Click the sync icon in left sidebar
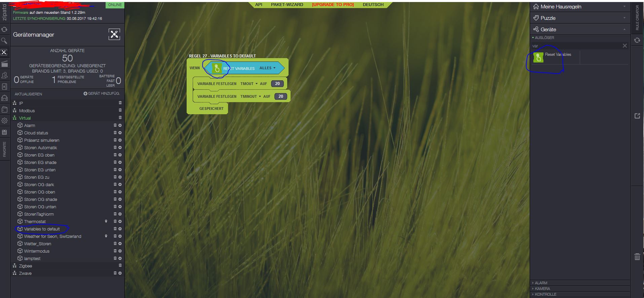This screenshot has height=298, width=644. point(4,30)
